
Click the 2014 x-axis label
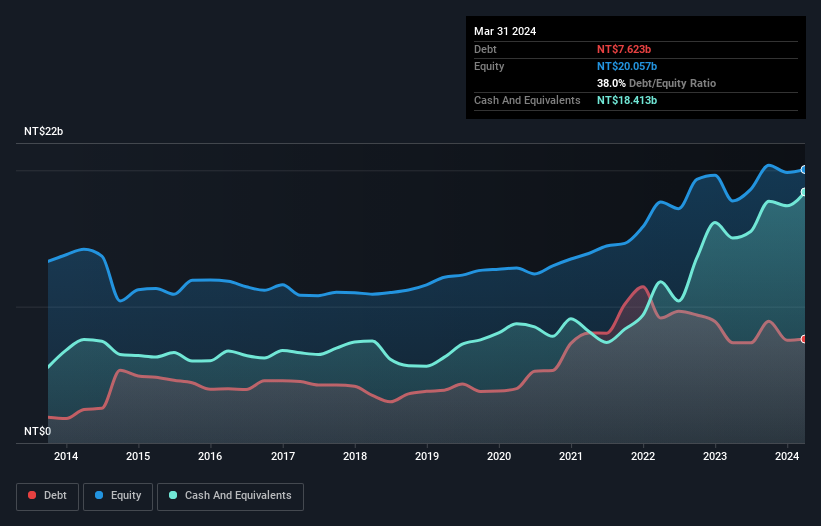click(66, 456)
